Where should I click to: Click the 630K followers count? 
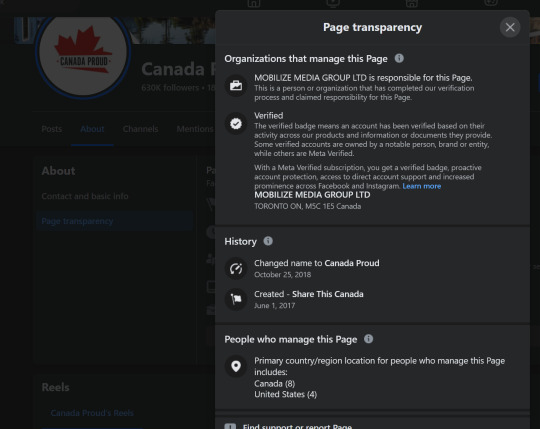(x=170, y=88)
